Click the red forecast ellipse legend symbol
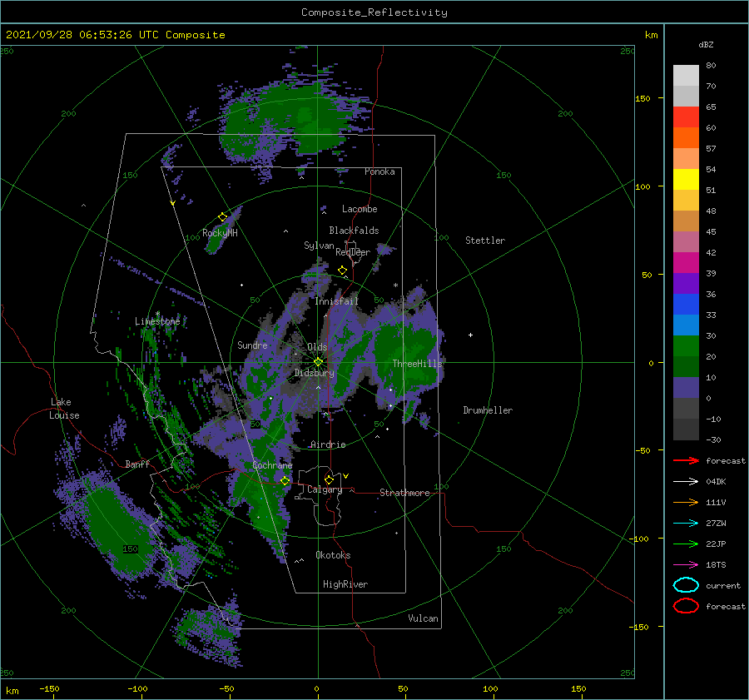Image resolution: width=749 pixels, height=700 pixels. [x=686, y=606]
